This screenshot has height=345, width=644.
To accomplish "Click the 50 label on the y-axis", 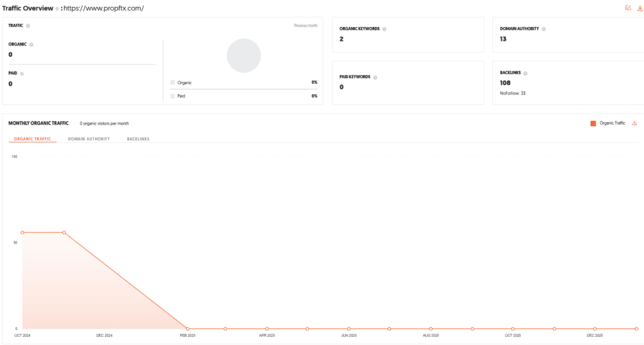I will point(15,242).
